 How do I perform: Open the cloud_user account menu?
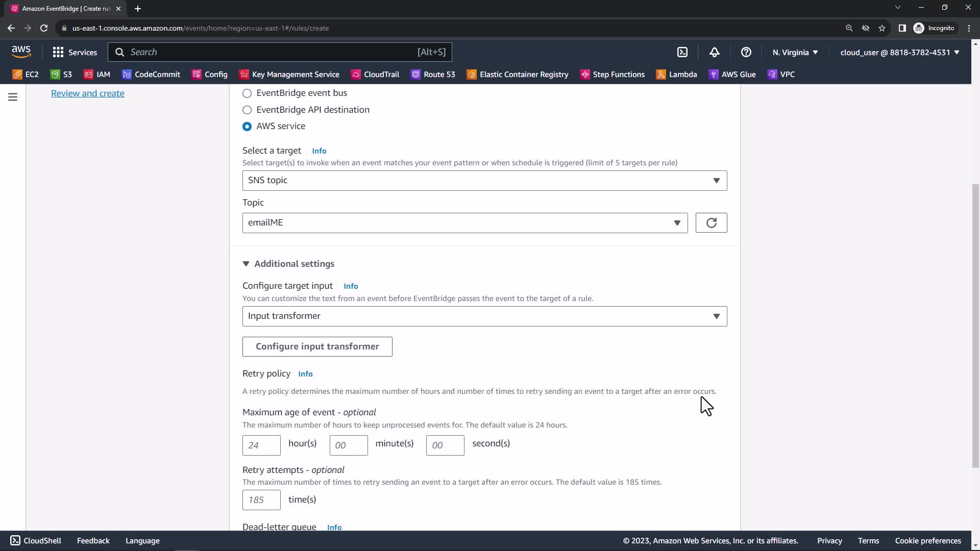pyautogui.click(x=899, y=52)
